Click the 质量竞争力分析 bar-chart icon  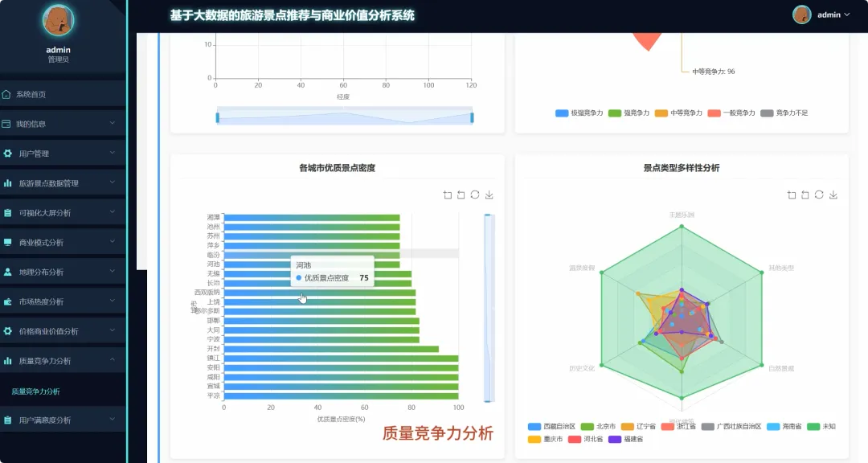pyautogui.click(x=8, y=361)
